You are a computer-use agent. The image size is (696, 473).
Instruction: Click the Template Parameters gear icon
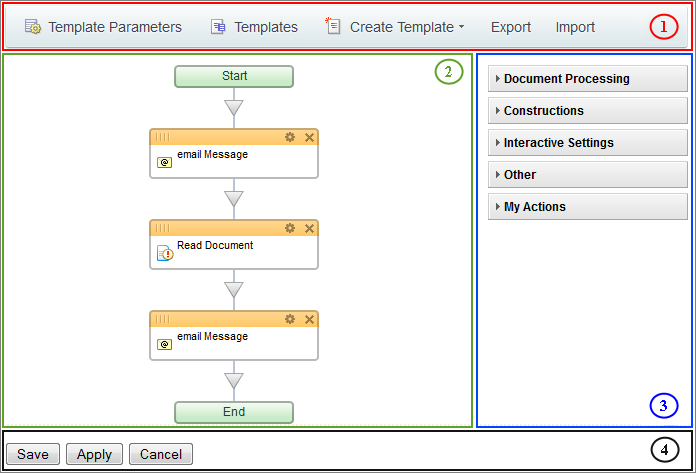[32, 27]
